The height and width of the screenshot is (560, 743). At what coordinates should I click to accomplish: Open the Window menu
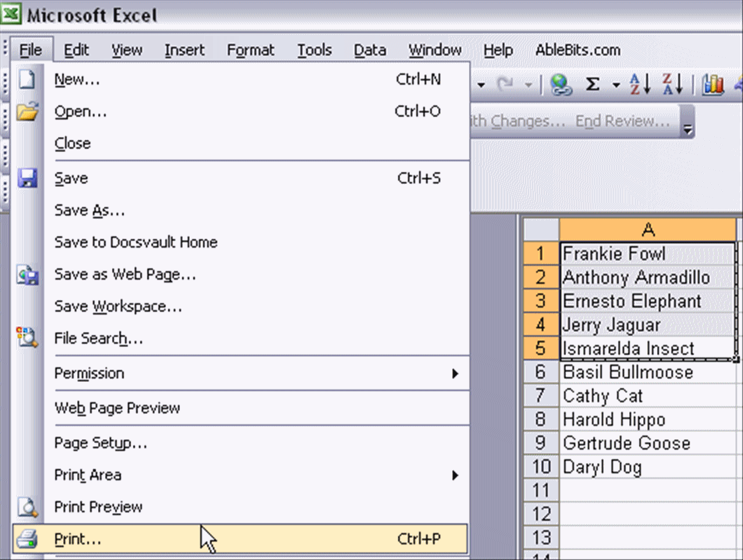(435, 50)
